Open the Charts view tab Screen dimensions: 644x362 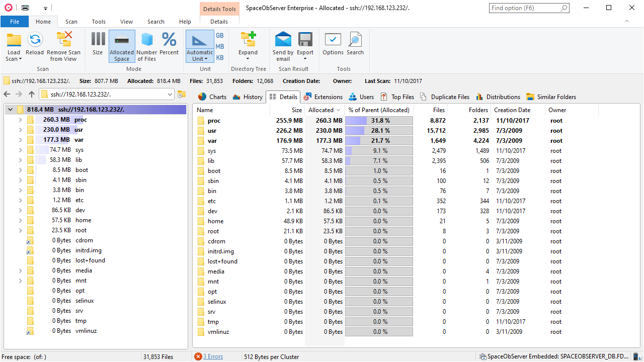click(212, 97)
